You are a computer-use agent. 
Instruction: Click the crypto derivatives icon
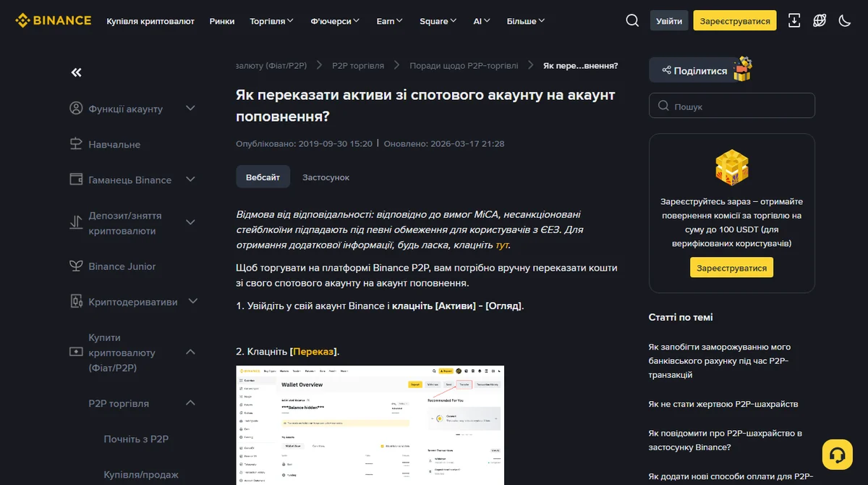coord(76,301)
